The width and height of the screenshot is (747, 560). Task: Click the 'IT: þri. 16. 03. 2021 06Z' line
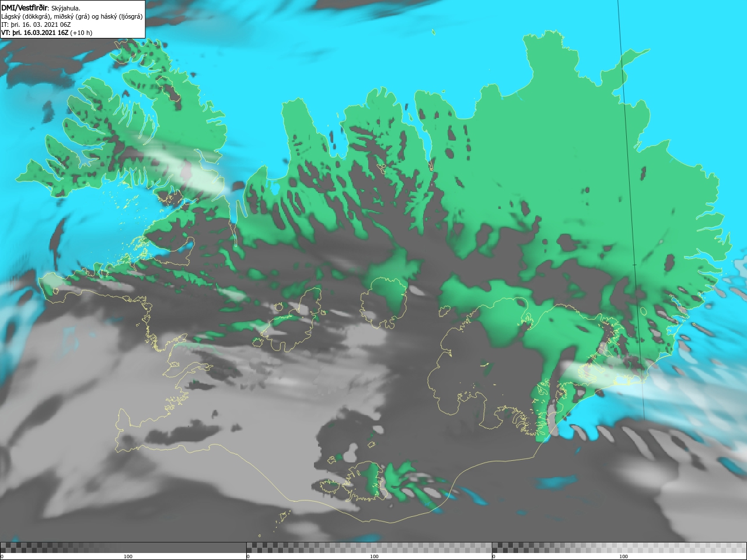coord(36,24)
